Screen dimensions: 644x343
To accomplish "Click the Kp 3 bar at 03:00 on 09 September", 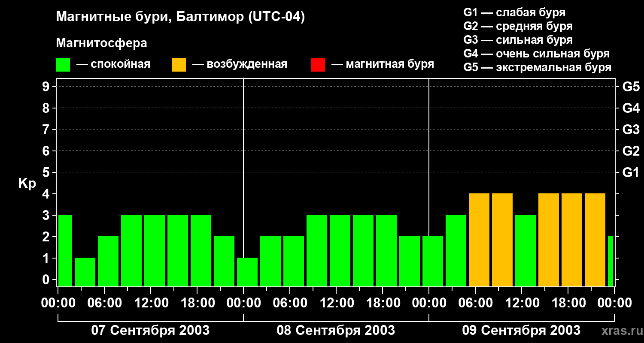I will click(456, 250).
